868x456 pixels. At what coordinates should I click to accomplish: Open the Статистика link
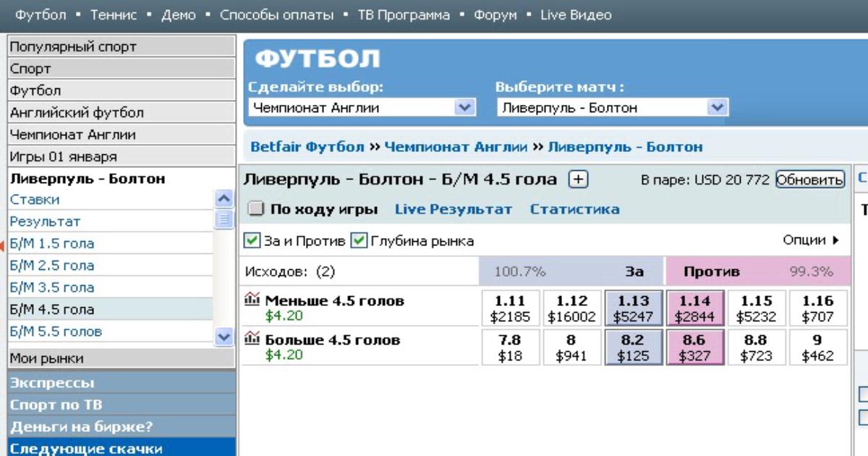click(x=574, y=209)
